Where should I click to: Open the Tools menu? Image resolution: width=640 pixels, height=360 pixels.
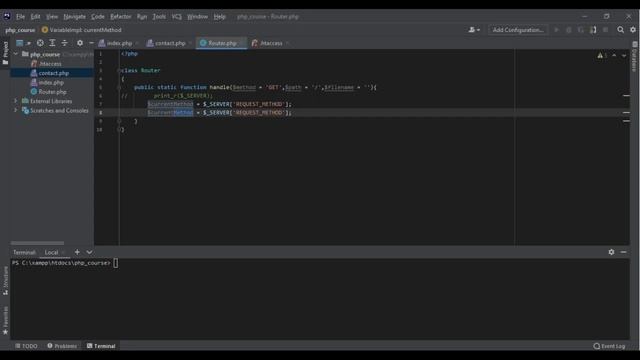[x=159, y=17]
